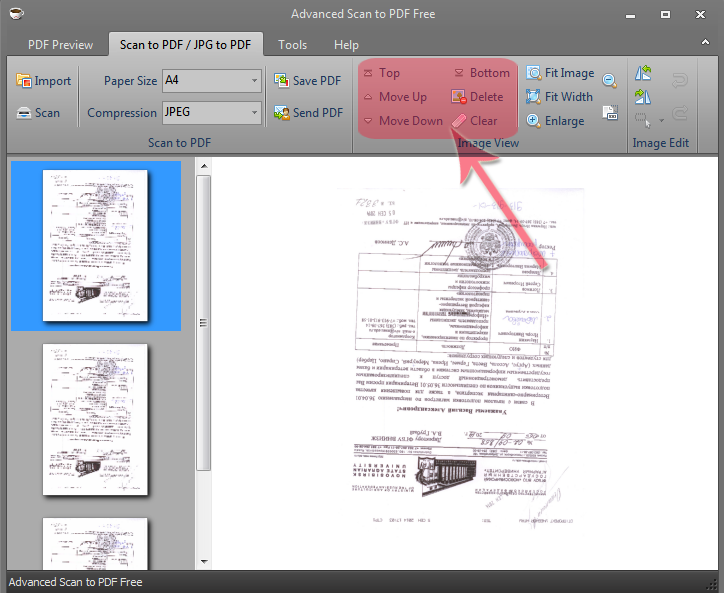The image size is (724, 593).
Task: Click the thumbnail panel vertical scrollbar
Action: (x=203, y=320)
